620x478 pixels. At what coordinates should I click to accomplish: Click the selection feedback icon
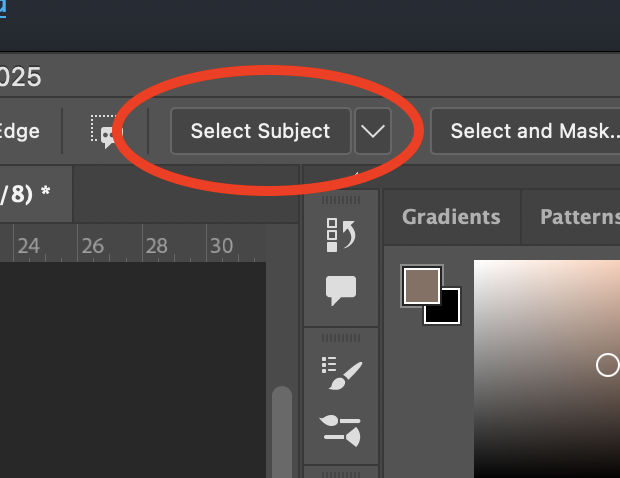click(x=105, y=132)
